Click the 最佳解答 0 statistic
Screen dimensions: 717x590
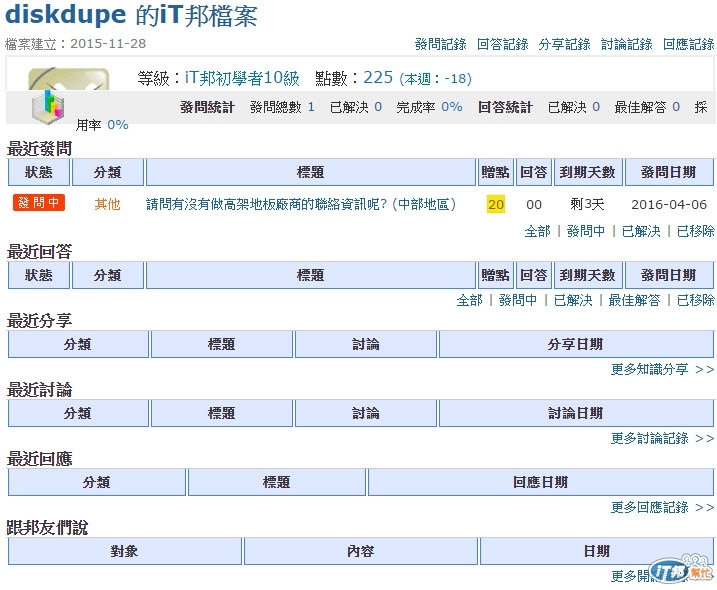pyautogui.click(x=647, y=107)
